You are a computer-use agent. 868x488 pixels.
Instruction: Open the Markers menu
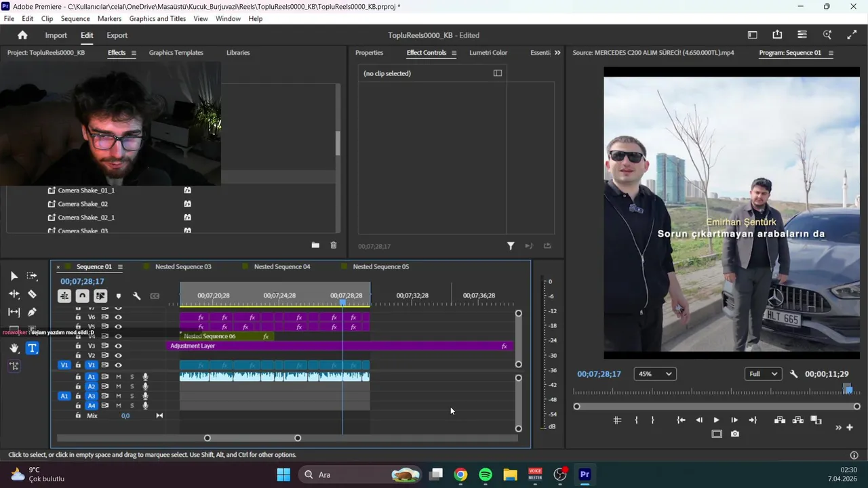click(109, 19)
